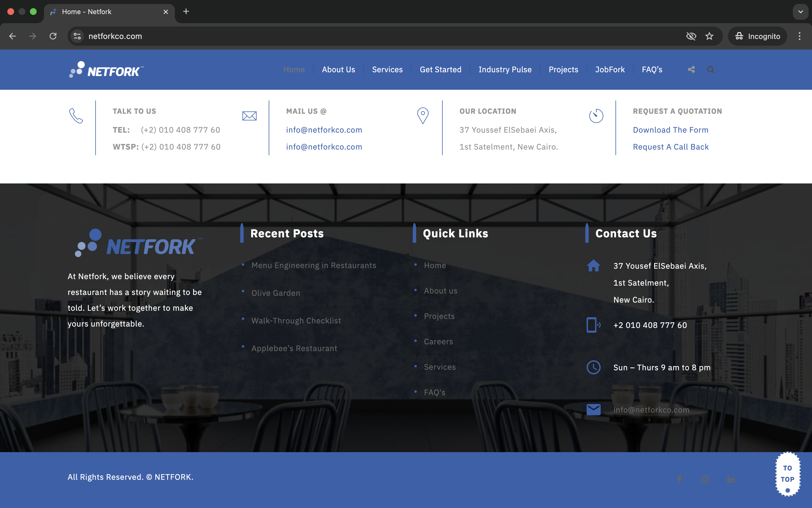The width and height of the screenshot is (812, 508).
Task: Click the footer +2 010 408 777 60 number
Action: click(x=650, y=325)
